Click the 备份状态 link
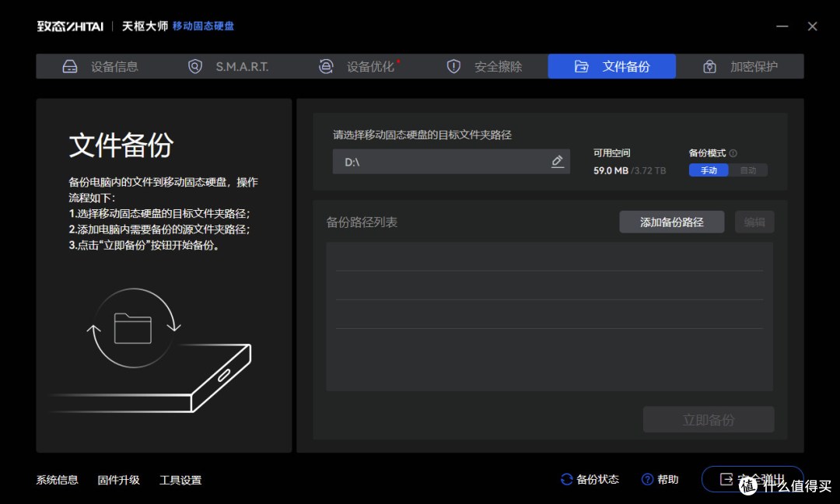The width and height of the screenshot is (840, 504). click(x=590, y=479)
